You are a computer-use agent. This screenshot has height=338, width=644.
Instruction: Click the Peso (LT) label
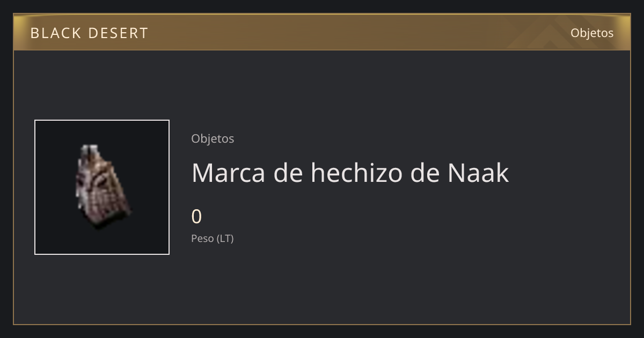pyautogui.click(x=213, y=239)
